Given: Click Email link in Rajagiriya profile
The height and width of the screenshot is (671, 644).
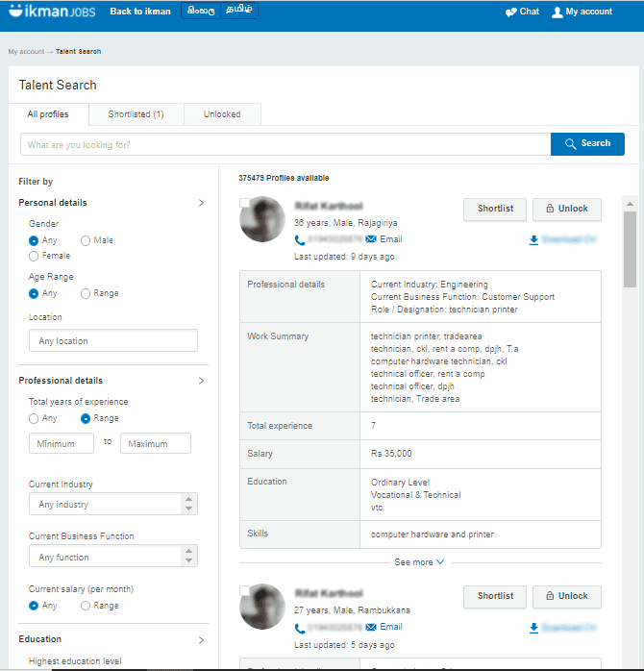Looking at the screenshot, I should point(391,239).
